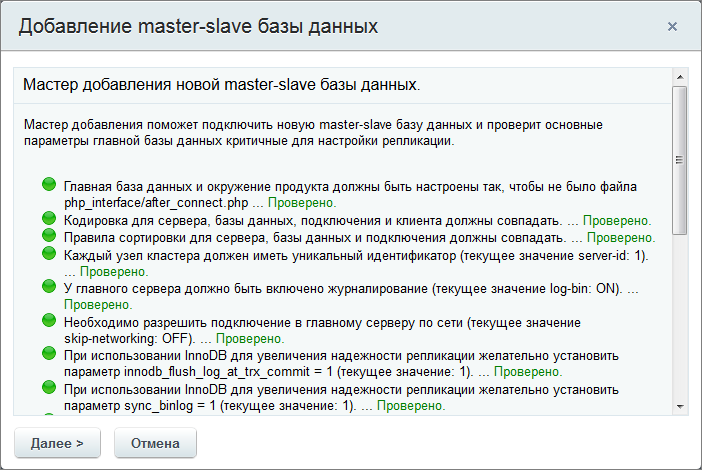Click Проверено after php_interface/after_connect.php
The image size is (702, 470).
tap(302, 203)
